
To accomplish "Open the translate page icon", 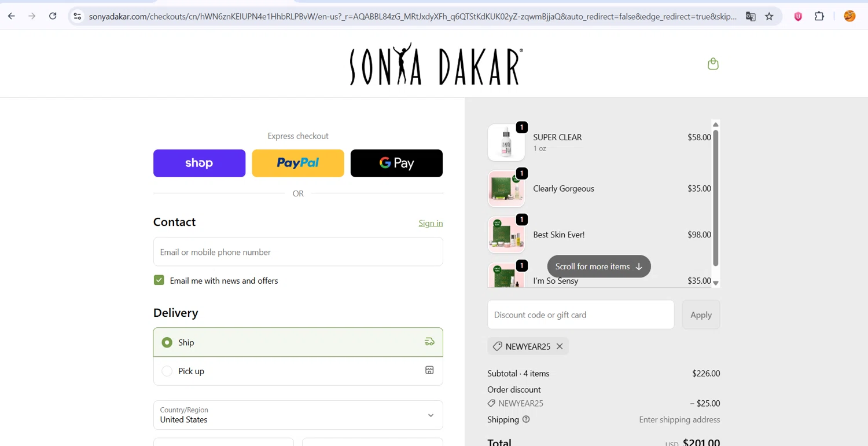I will (x=751, y=17).
